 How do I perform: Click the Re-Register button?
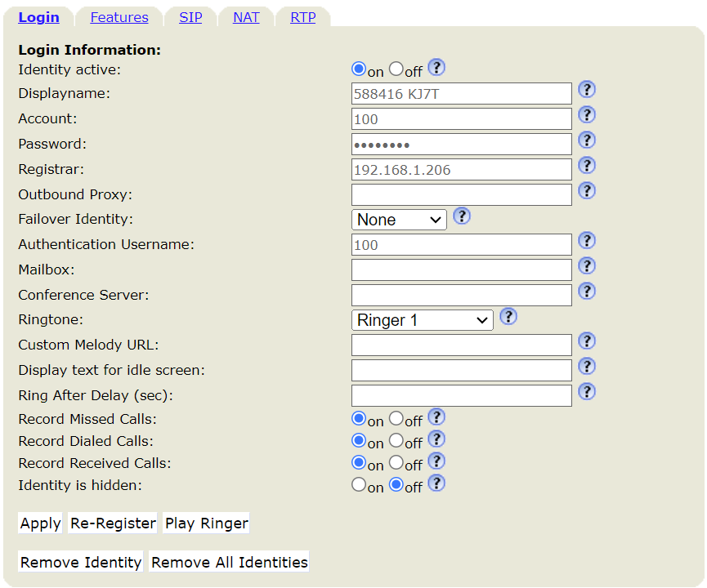113,523
